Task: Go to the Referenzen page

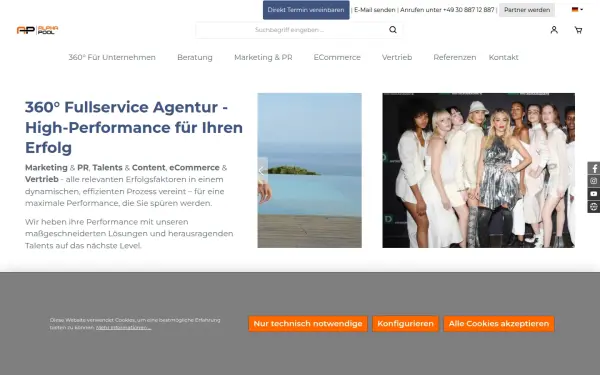Action: (455, 57)
